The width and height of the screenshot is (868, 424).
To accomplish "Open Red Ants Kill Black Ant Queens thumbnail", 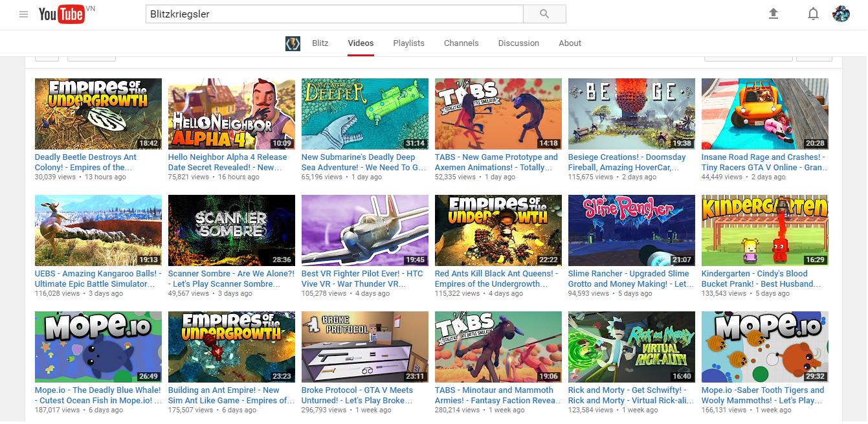I will click(x=498, y=230).
